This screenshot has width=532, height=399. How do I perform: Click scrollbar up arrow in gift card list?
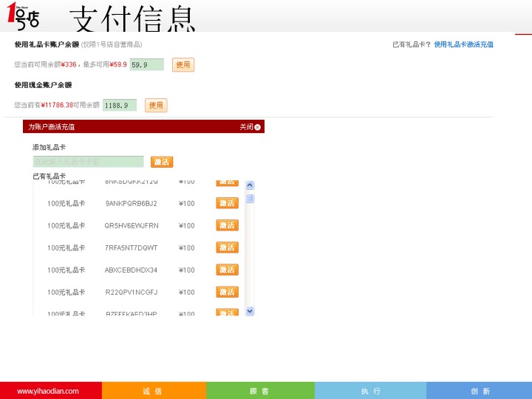click(x=250, y=186)
